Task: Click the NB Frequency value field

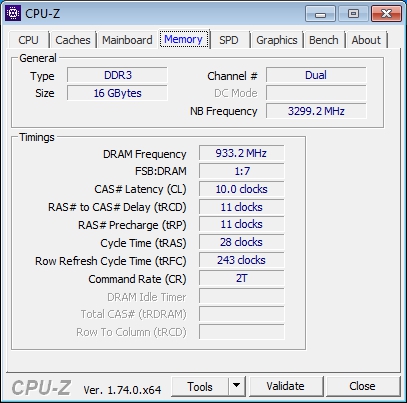Action: (316, 111)
